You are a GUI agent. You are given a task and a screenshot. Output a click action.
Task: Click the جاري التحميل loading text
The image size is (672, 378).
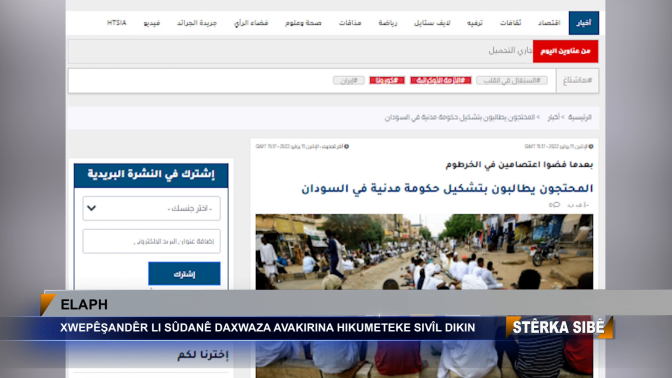510,51
